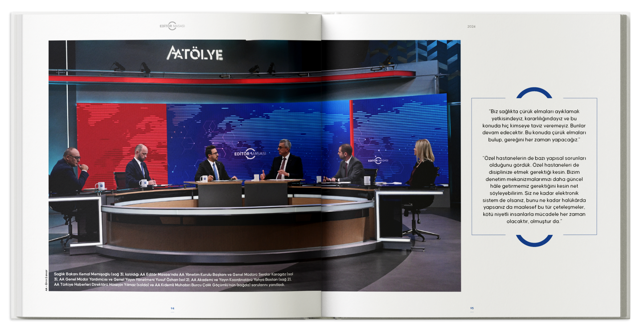Click the Editör Masası logo in the page header

(x=172, y=26)
